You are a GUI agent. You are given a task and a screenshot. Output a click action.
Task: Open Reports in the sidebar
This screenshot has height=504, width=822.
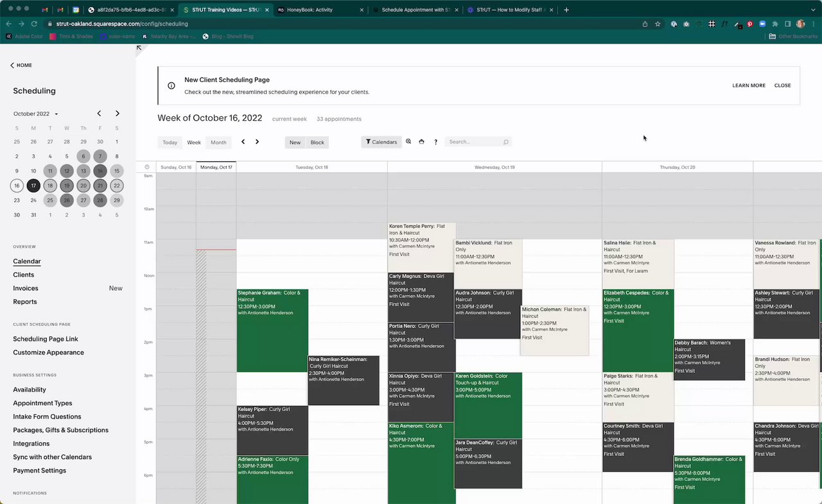[25, 302]
